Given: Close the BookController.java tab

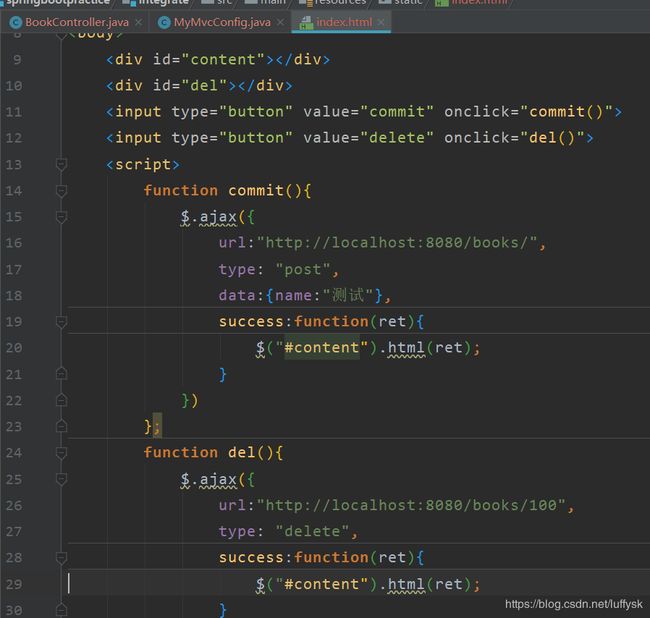Looking at the screenshot, I should tap(139, 22).
